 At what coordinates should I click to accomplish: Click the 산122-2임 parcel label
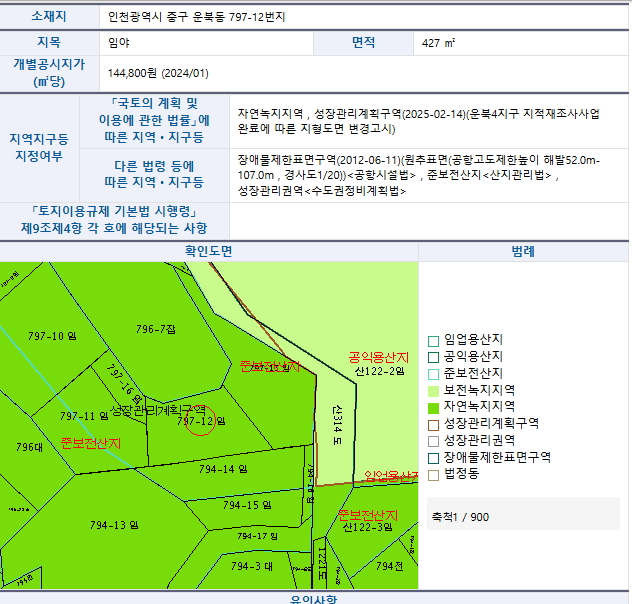[x=379, y=371]
